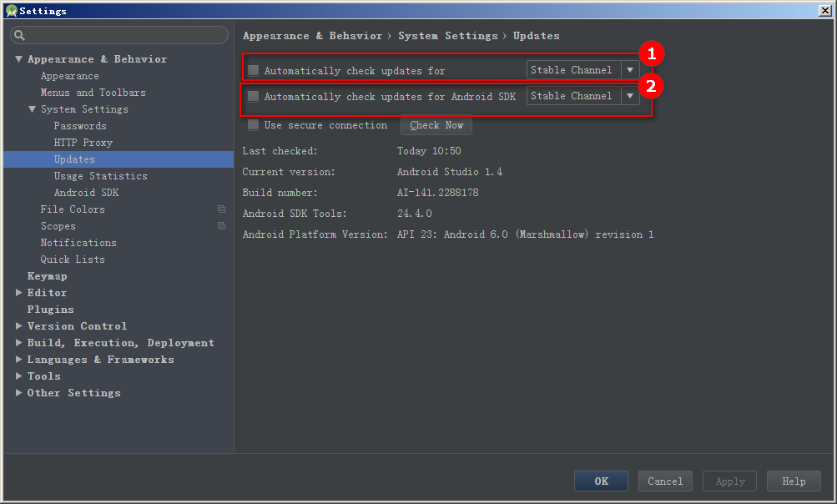The image size is (837, 504).
Task: Select HTTP Proxy in the settings tree
Action: [83, 143]
